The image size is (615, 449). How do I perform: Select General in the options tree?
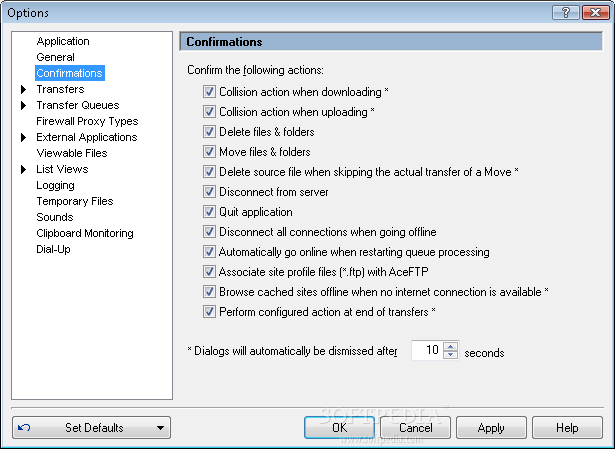[55, 57]
